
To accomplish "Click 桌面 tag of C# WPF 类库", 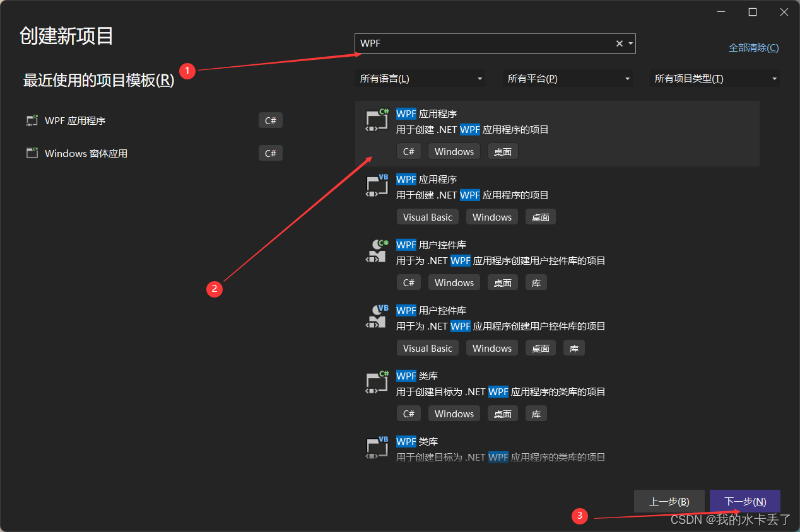I will (503, 413).
